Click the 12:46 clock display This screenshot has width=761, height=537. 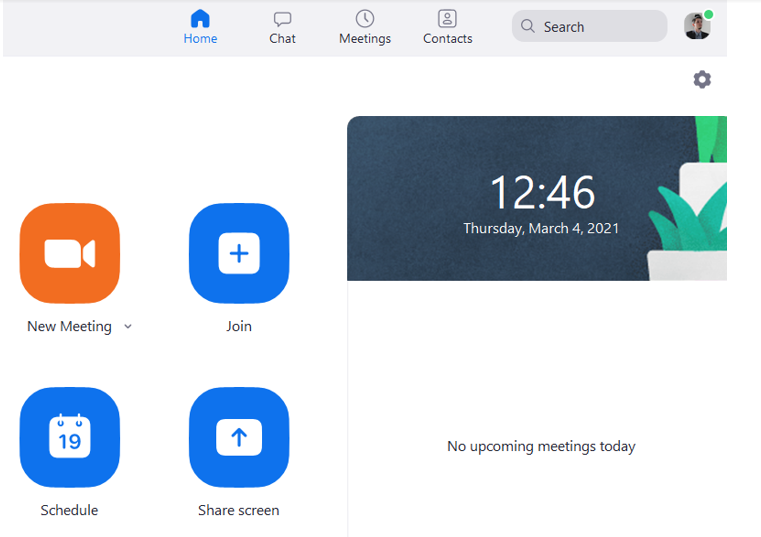(x=542, y=193)
